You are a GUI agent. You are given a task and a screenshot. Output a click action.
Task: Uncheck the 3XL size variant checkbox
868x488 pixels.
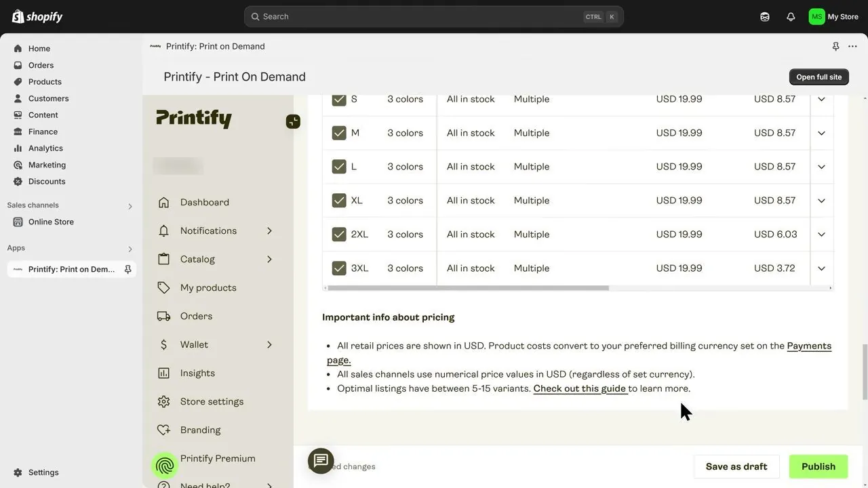[339, 268]
